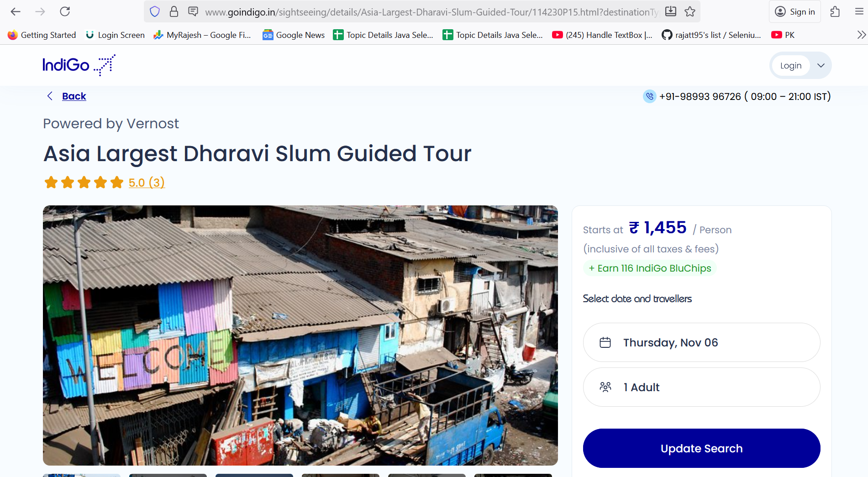The width and height of the screenshot is (868, 477).
Task: Open the Firefox hamburger menu
Action: 859,11
